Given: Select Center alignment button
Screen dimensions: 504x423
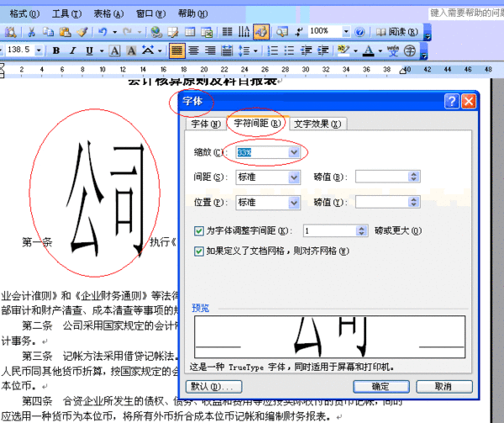Looking at the screenshot, I should tap(193, 50).
